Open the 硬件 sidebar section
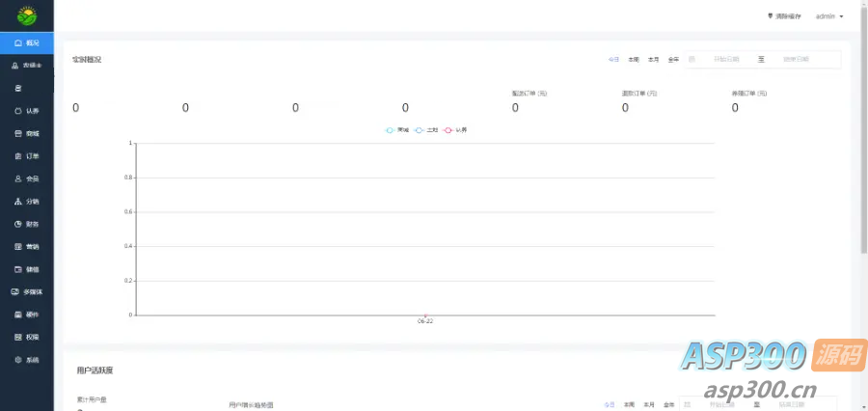This screenshot has height=411, width=868. [27, 315]
